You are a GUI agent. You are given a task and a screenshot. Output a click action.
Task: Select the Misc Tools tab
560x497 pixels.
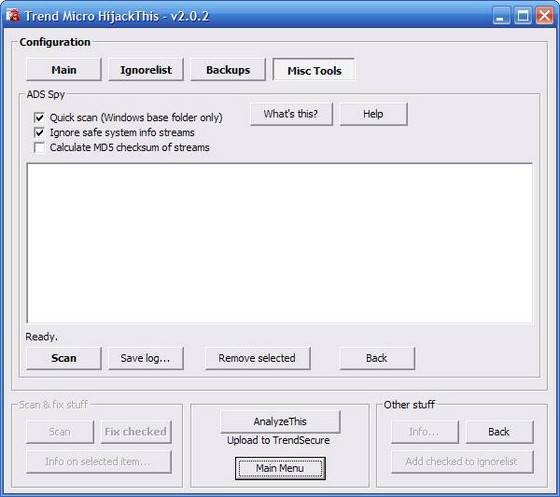click(x=314, y=70)
